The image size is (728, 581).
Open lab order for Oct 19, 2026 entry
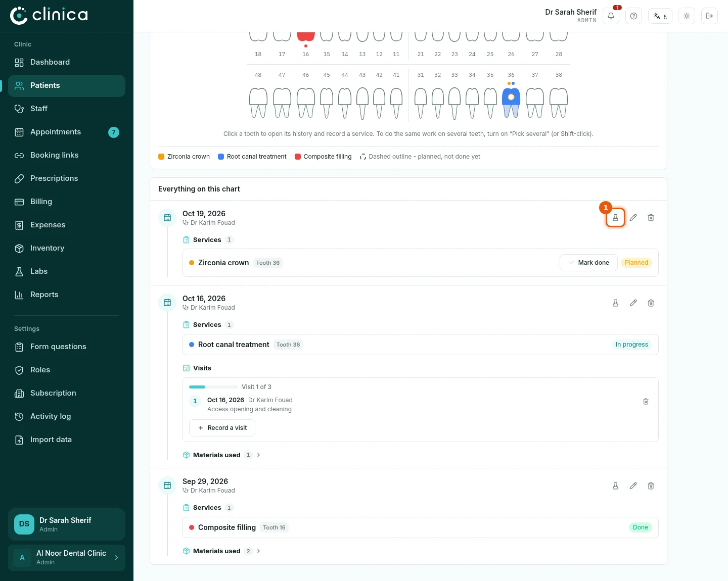click(x=615, y=218)
